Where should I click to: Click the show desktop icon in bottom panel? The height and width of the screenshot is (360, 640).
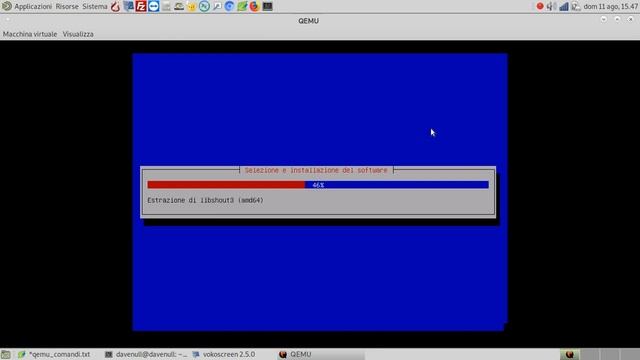point(6,354)
